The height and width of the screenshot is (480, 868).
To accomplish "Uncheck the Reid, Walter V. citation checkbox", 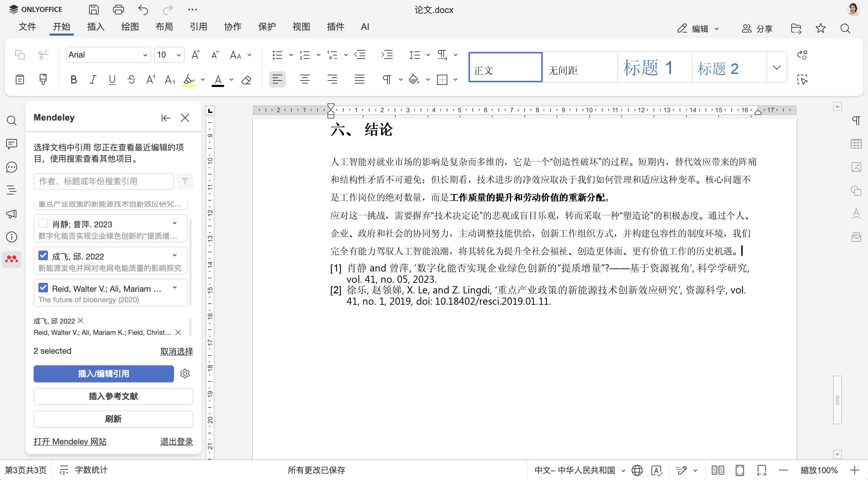I will point(43,288).
